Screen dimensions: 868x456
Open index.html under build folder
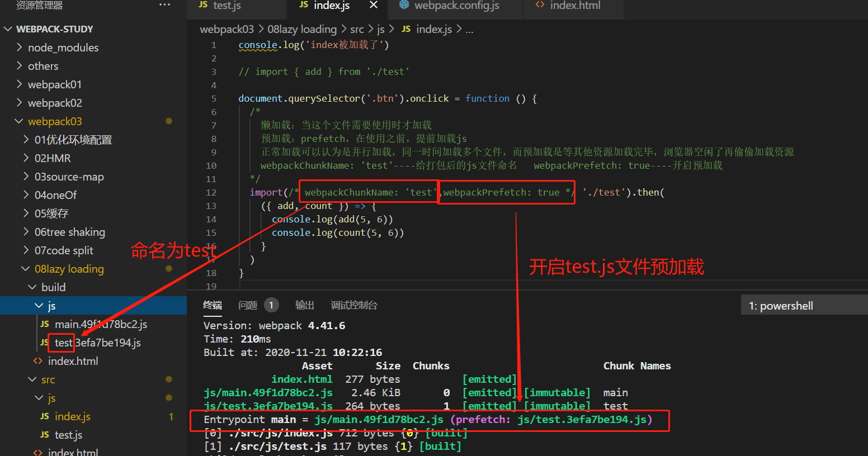click(73, 361)
